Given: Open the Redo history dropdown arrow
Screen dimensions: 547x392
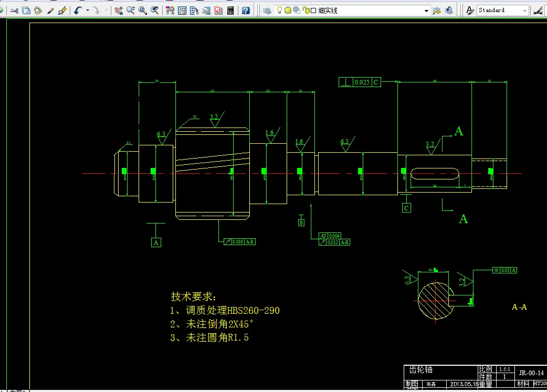Looking at the screenshot, I should [x=107, y=10].
